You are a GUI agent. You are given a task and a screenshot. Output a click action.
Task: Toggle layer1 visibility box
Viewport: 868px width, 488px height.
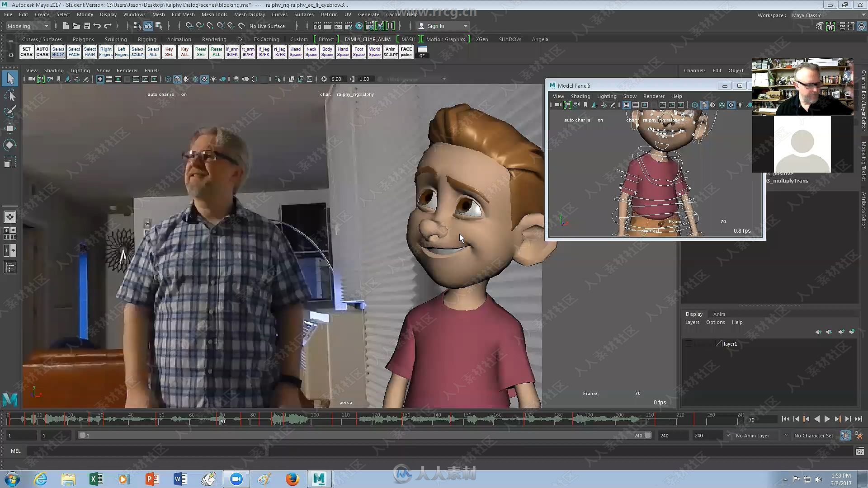point(689,344)
